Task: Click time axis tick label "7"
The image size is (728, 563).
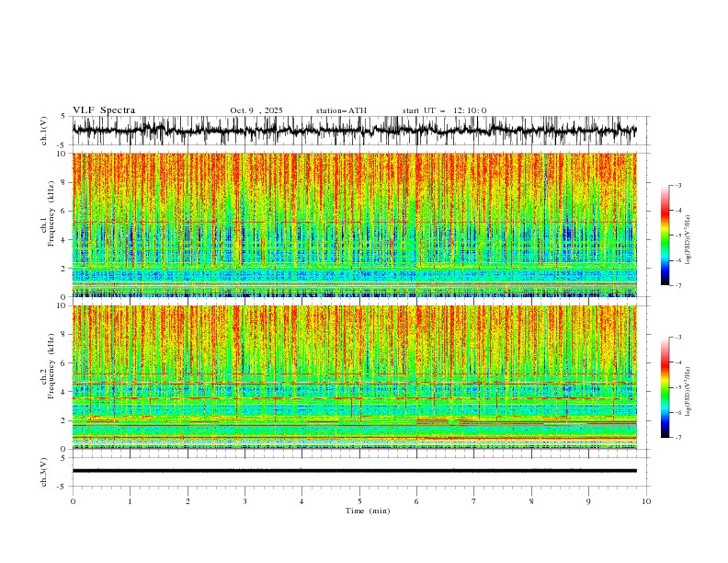Action: 473,501
